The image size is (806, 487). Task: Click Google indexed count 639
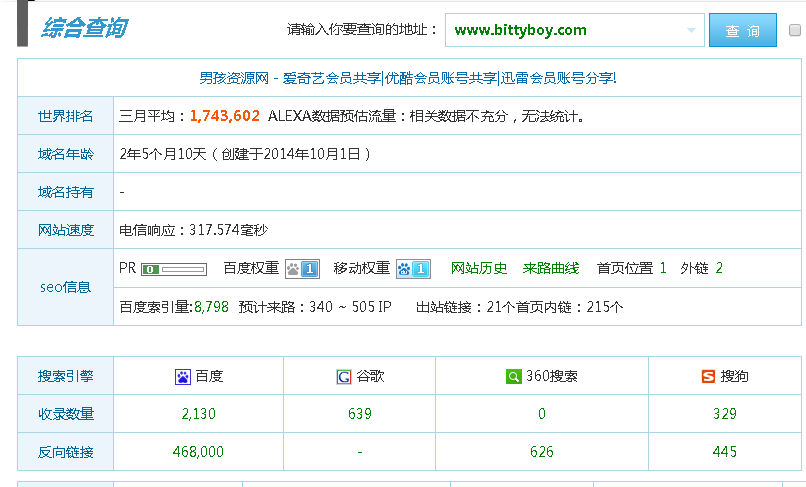[360, 414]
